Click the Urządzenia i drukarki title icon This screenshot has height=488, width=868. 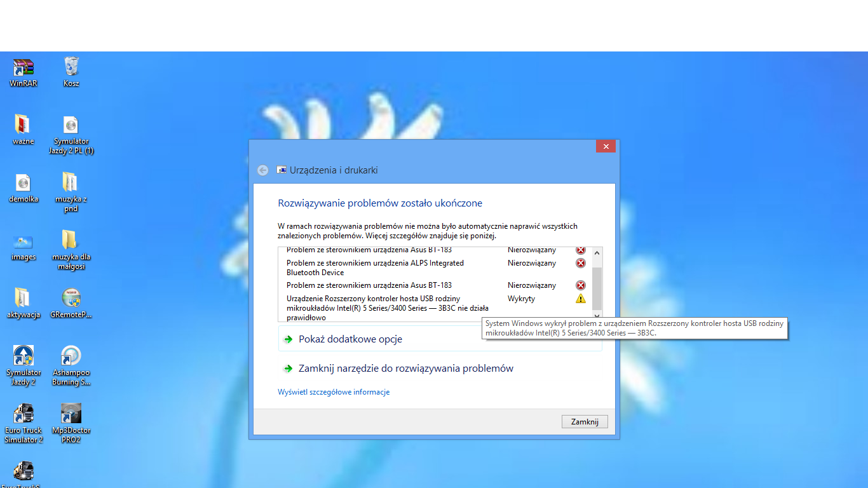click(281, 170)
